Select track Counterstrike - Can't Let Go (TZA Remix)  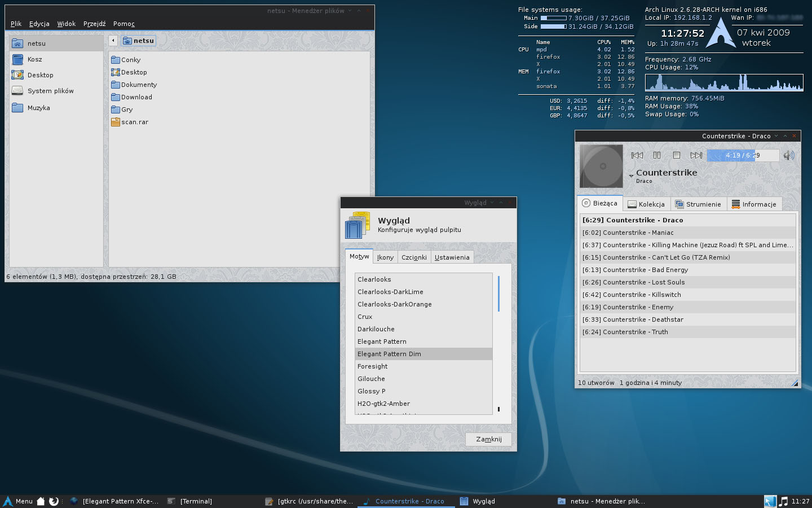(688, 257)
